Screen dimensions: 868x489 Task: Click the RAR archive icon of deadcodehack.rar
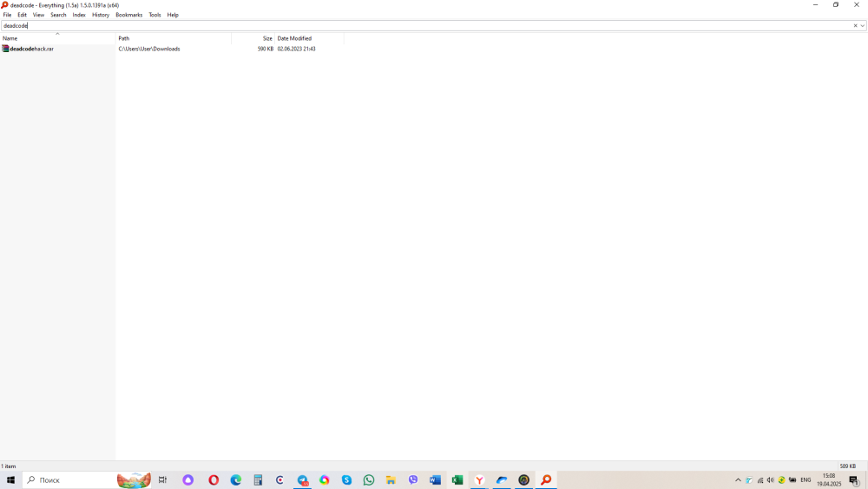pos(5,49)
